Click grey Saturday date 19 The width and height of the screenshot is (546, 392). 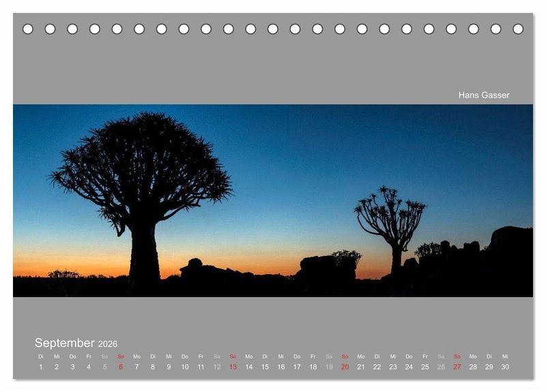point(329,367)
